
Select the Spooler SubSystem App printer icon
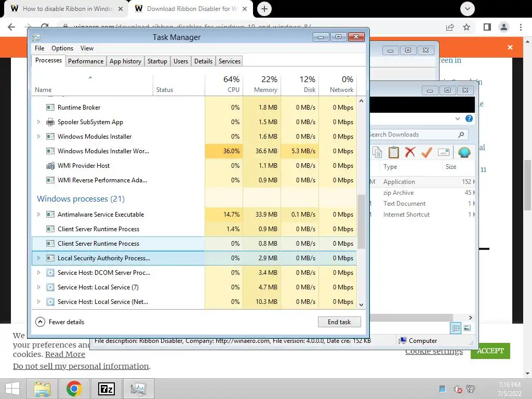click(50, 122)
